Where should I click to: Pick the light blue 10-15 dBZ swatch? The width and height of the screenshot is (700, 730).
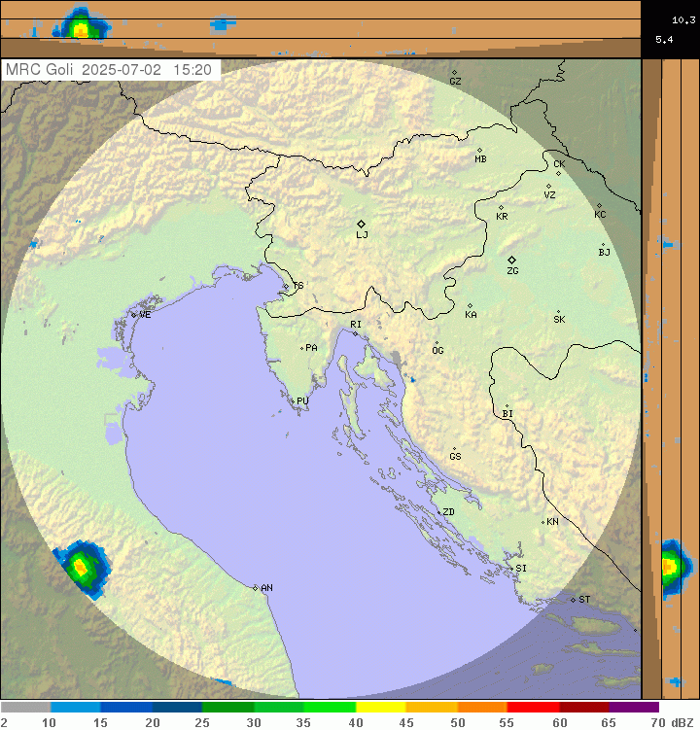pyautogui.click(x=76, y=708)
